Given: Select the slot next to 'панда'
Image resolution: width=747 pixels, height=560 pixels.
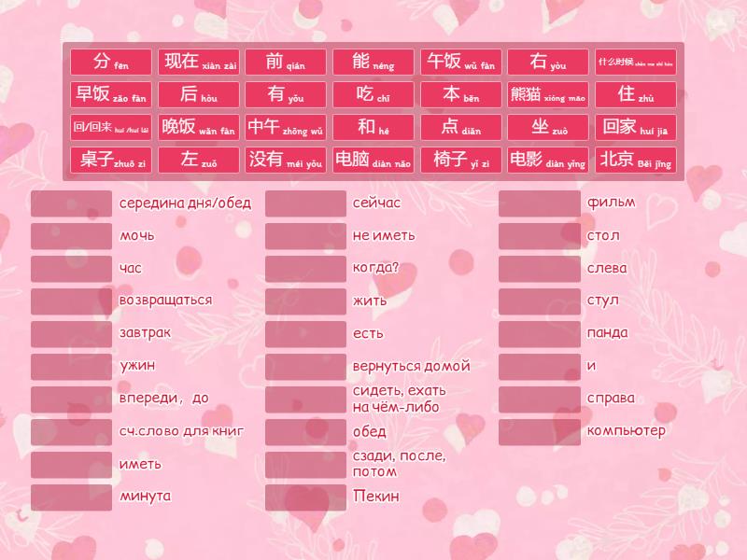Looking at the screenshot, I should [x=539, y=334].
